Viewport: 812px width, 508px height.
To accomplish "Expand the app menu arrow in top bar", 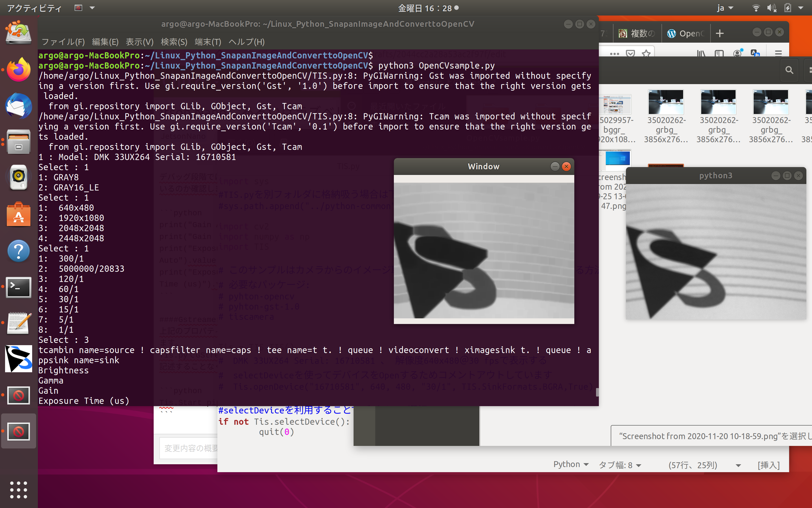I will [92, 8].
